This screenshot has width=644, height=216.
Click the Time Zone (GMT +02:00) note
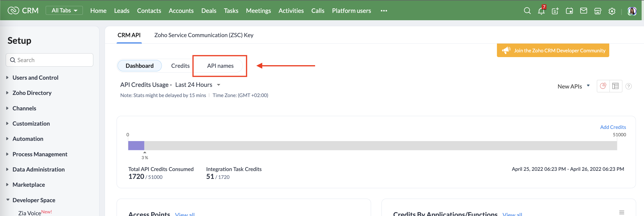click(x=240, y=95)
